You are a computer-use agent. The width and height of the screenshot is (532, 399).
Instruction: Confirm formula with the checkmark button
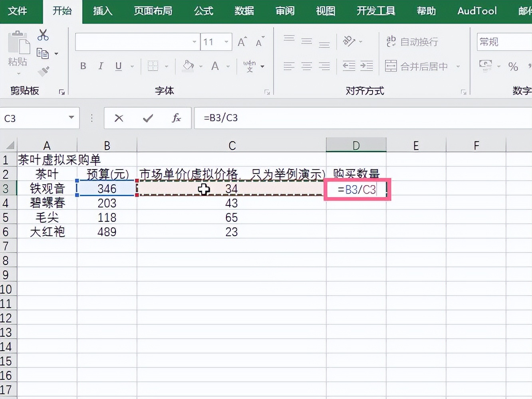[x=147, y=118]
